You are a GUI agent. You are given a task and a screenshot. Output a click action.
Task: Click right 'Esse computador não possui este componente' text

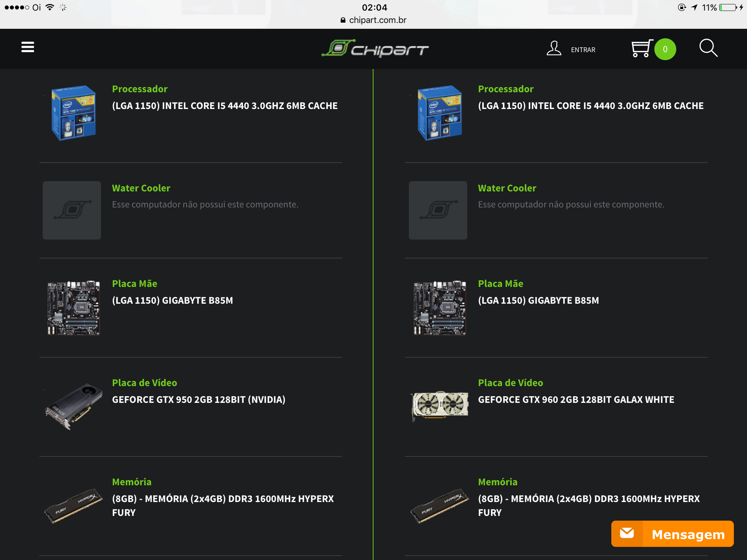coord(572,205)
